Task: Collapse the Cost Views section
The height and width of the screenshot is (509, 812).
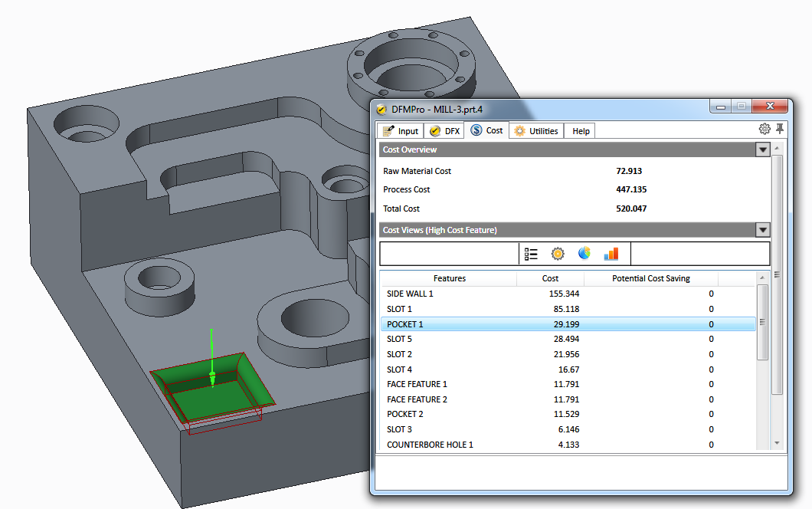Action: [762, 230]
